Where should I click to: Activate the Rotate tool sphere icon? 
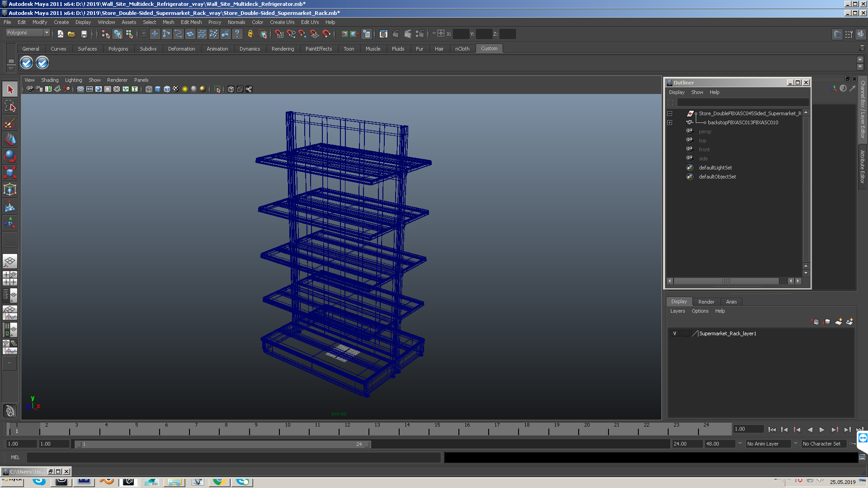pos(10,156)
